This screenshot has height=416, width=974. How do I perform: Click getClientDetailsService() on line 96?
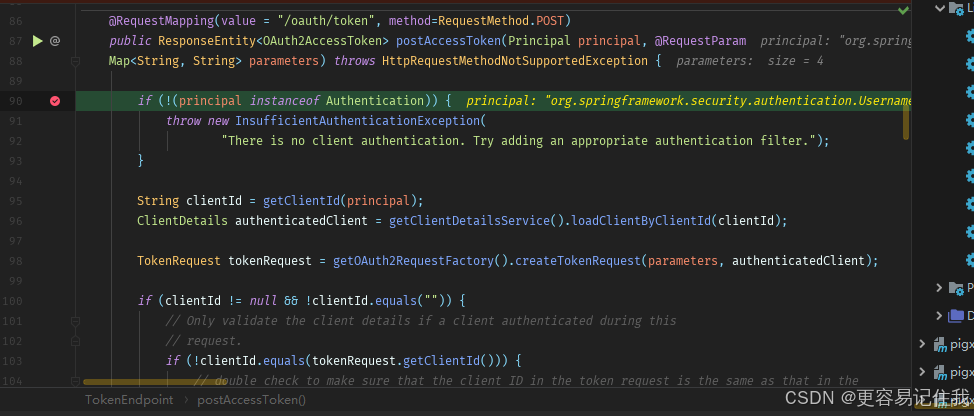476,221
